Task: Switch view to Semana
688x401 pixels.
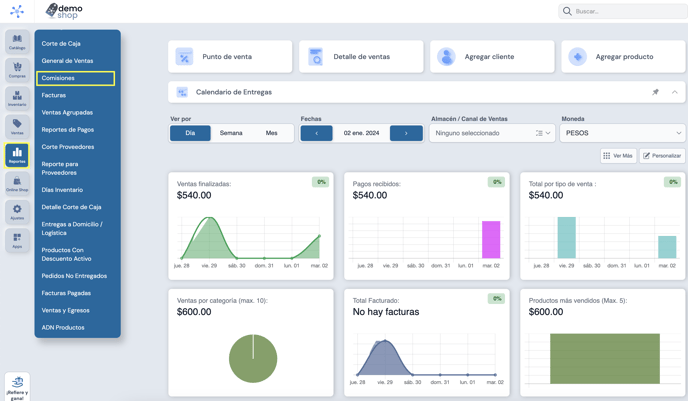Action: 231,133
